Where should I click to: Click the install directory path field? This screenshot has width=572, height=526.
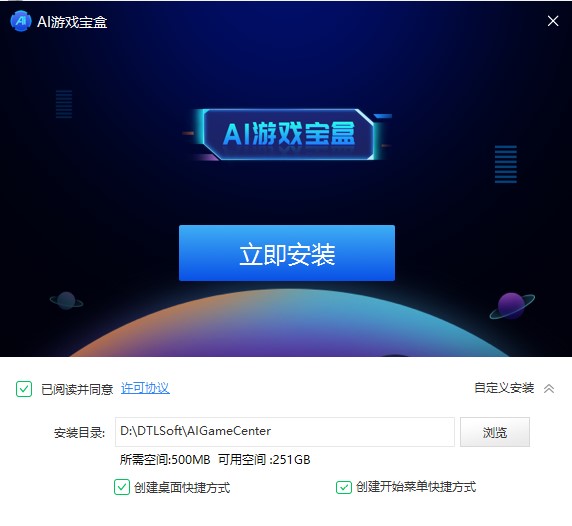pyautogui.click(x=285, y=432)
